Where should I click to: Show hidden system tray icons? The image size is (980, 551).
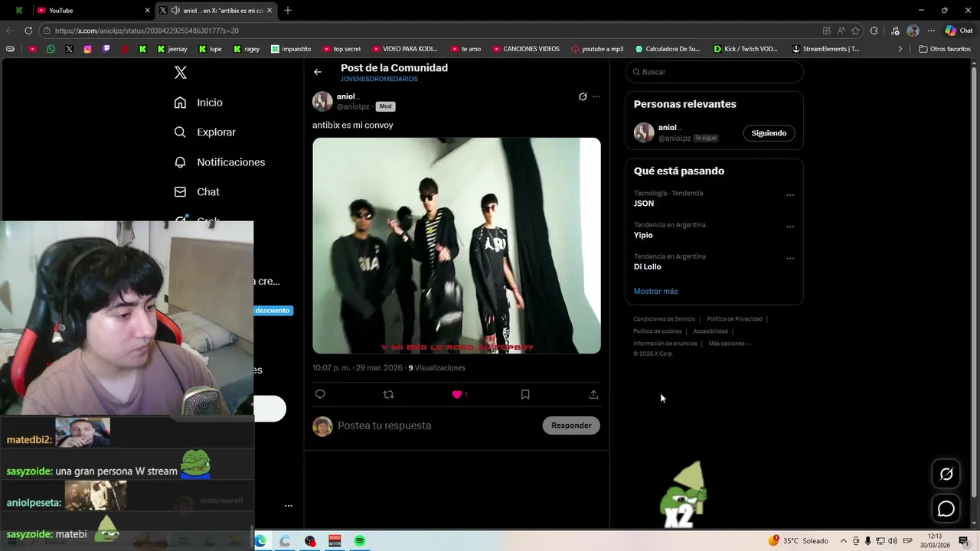844,541
